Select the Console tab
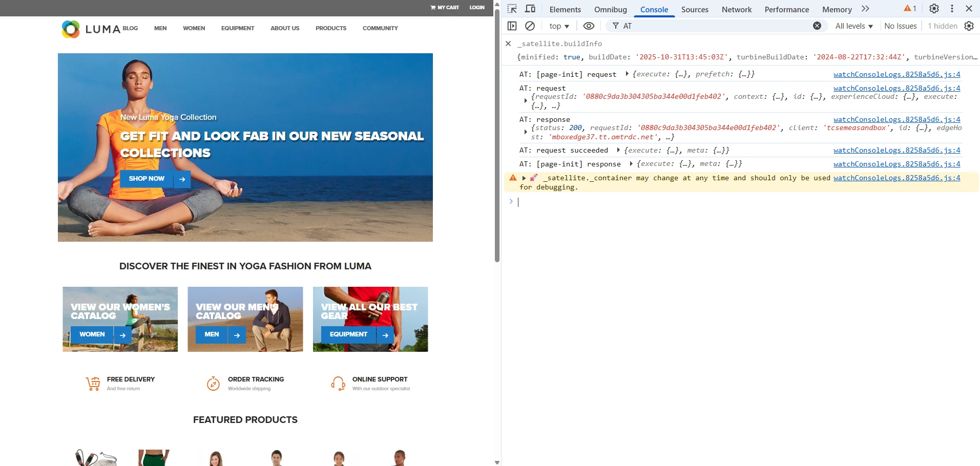 click(x=654, y=9)
